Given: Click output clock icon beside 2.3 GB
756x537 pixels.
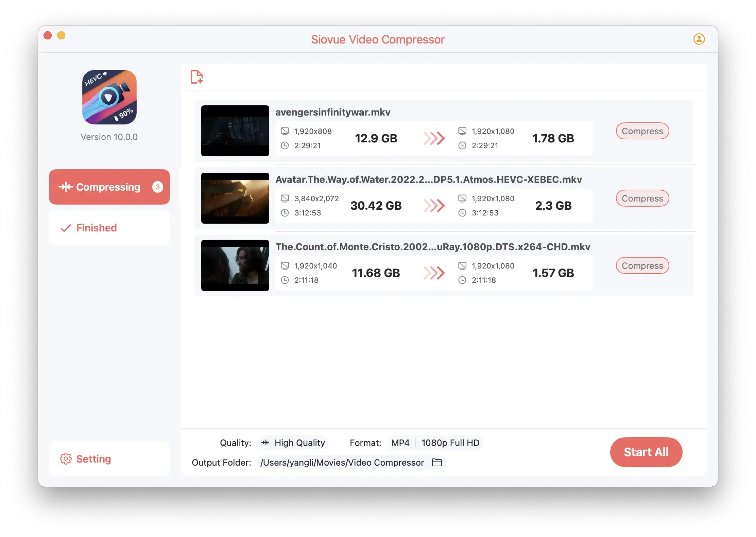Looking at the screenshot, I should tap(462, 213).
